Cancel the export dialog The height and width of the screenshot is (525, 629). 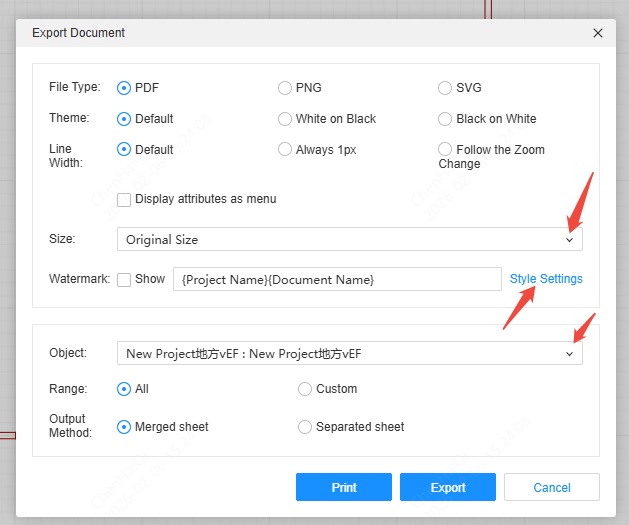[552, 488]
